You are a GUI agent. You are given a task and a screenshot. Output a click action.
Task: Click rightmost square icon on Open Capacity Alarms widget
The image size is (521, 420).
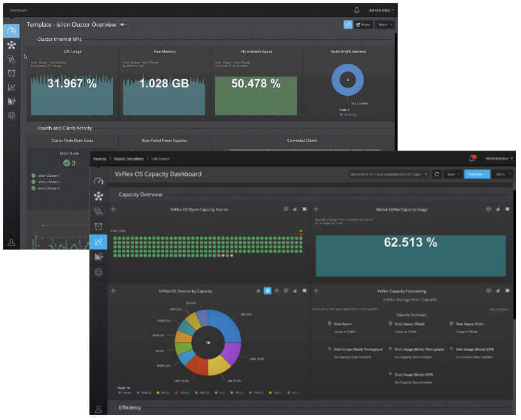[x=305, y=209]
